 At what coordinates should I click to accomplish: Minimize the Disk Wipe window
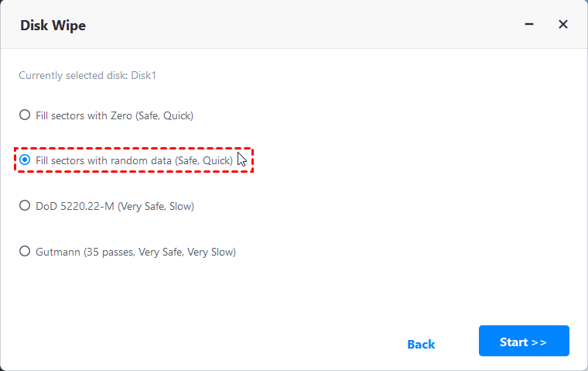coord(529,25)
